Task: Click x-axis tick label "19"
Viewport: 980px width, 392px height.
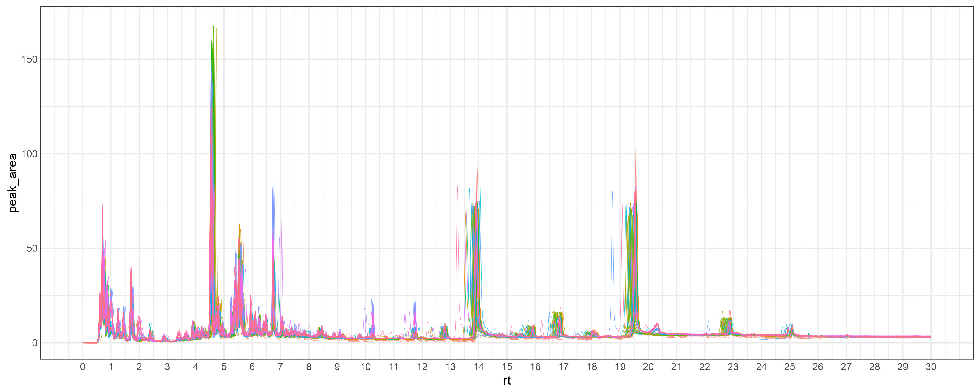Action: point(620,367)
